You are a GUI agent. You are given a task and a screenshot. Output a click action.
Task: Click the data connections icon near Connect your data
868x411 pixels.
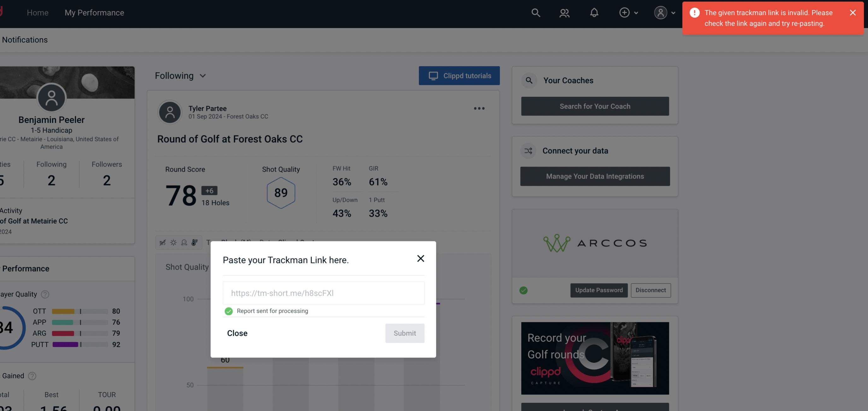528,150
